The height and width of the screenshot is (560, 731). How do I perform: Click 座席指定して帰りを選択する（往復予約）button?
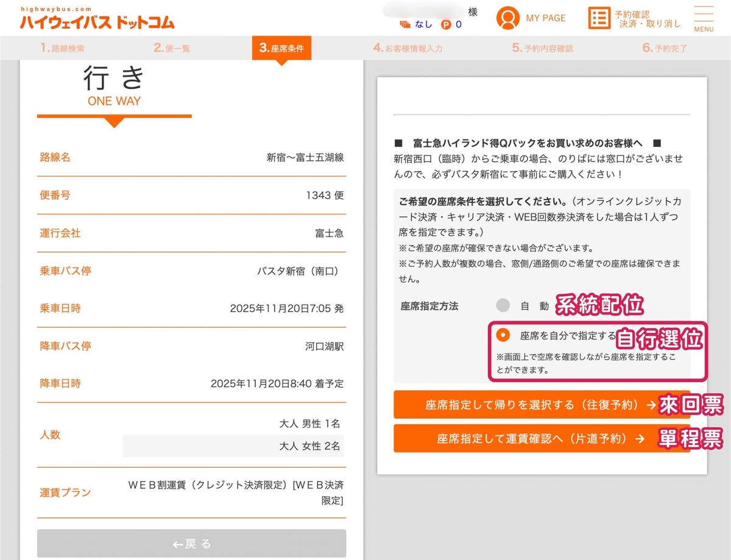tap(542, 405)
